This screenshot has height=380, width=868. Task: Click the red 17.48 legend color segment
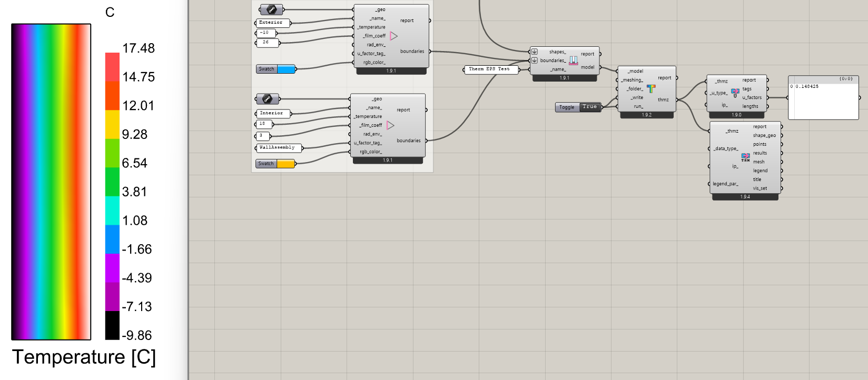pyautogui.click(x=112, y=67)
